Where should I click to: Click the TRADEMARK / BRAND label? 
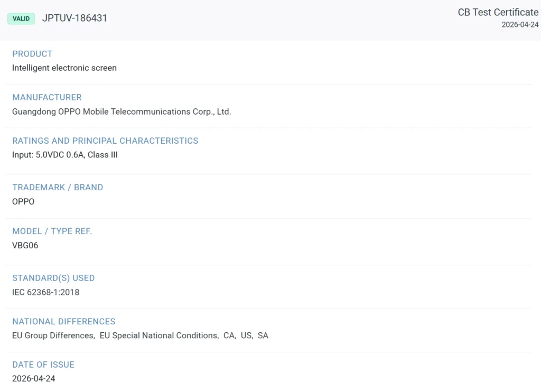58,188
